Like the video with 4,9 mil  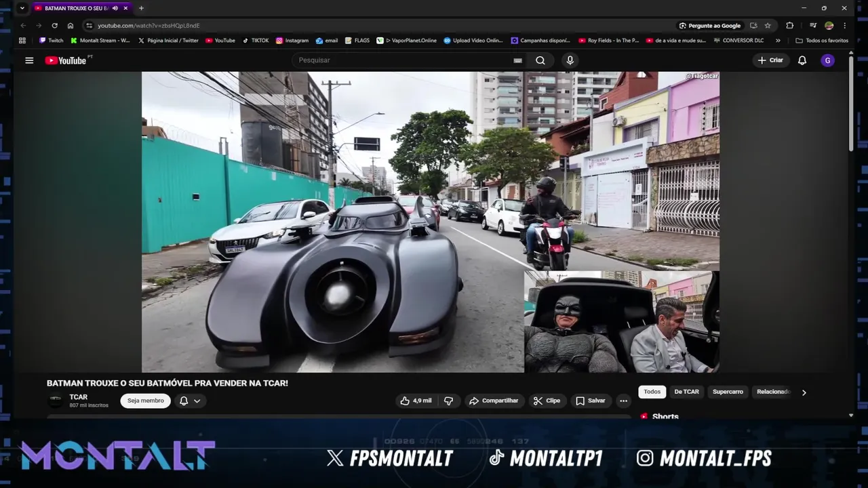pyautogui.click(x=416, y=401)
